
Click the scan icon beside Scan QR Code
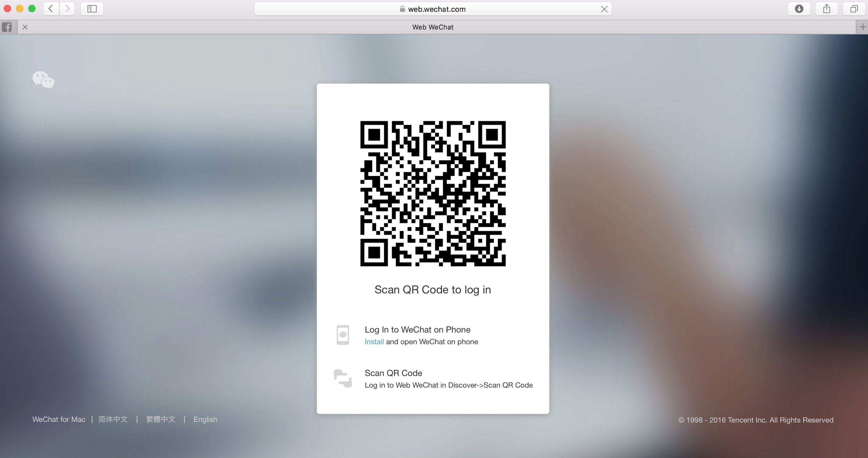343,378
